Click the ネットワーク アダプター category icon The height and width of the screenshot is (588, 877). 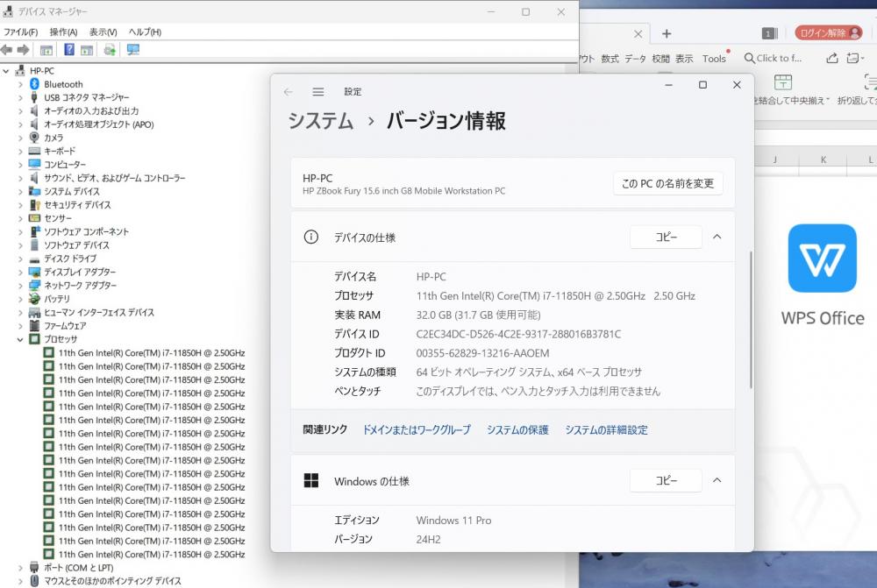34,285
